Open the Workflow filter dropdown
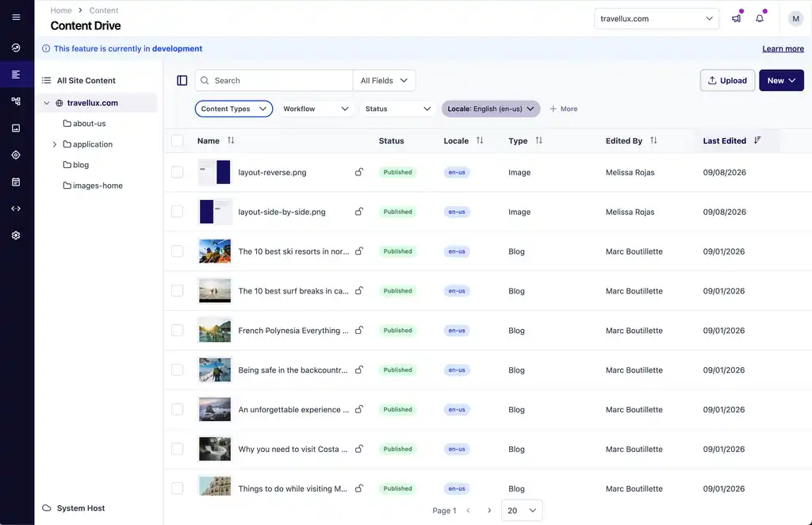 pyautogui.click(x=316, y=109)
